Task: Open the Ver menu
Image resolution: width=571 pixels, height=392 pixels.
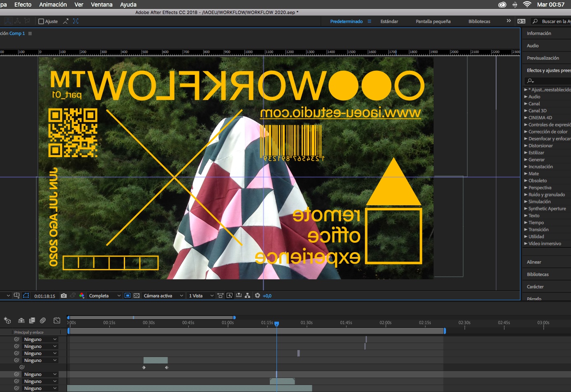Action: point(79,5)
